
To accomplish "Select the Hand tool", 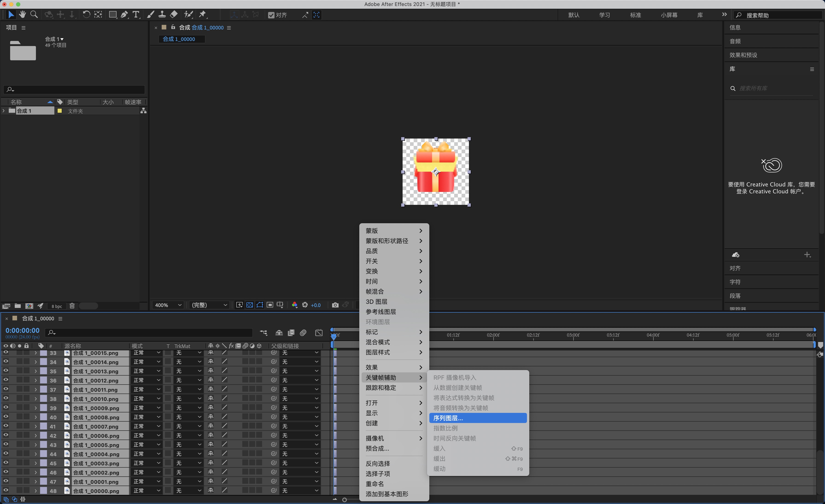I will pyautogui.click(x=22, y=14).
